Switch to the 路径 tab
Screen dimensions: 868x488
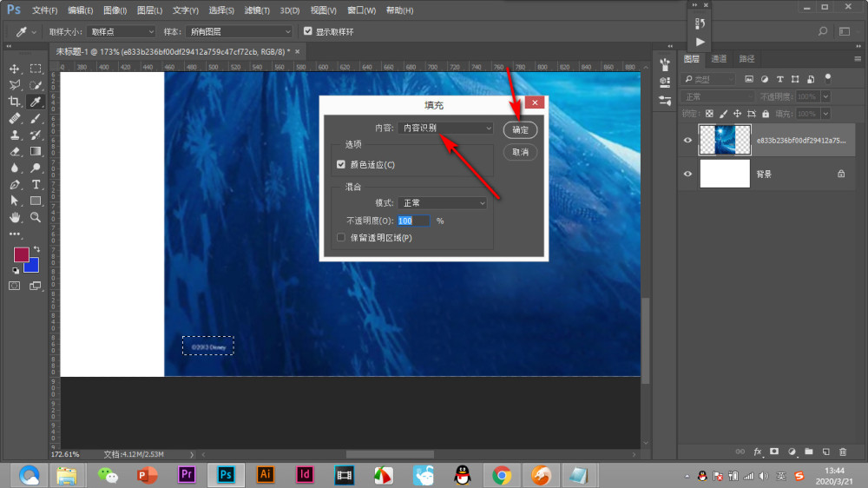(x=746, y=59)
